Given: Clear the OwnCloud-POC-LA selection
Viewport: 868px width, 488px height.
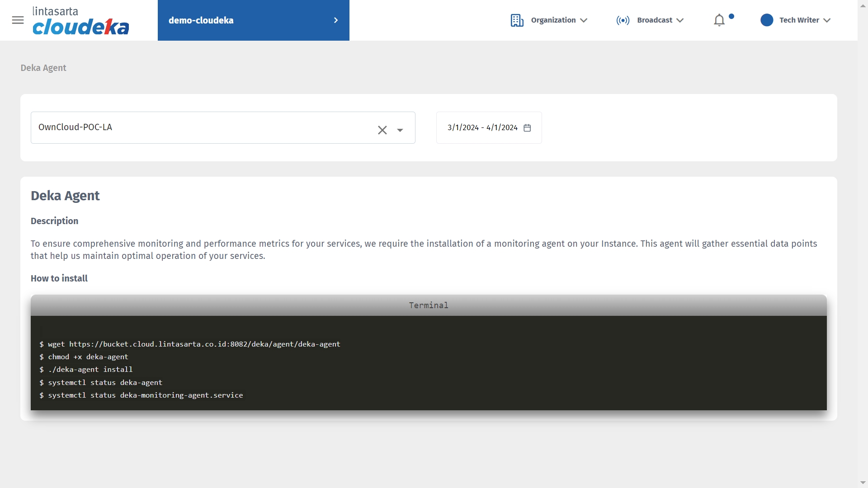Looking at the screenshot, I should pyautogui.click(x=382, y=130).
